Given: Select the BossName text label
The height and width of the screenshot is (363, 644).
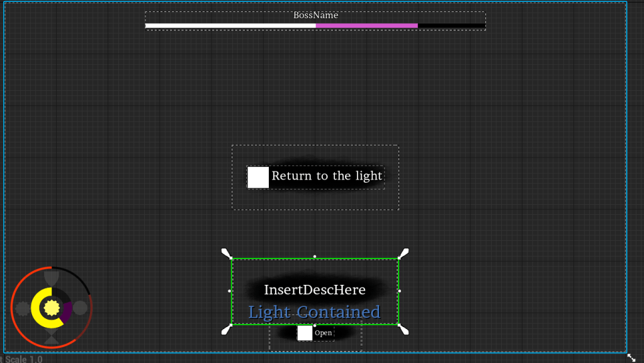Looking at the screenshot, I should [315, 15].
